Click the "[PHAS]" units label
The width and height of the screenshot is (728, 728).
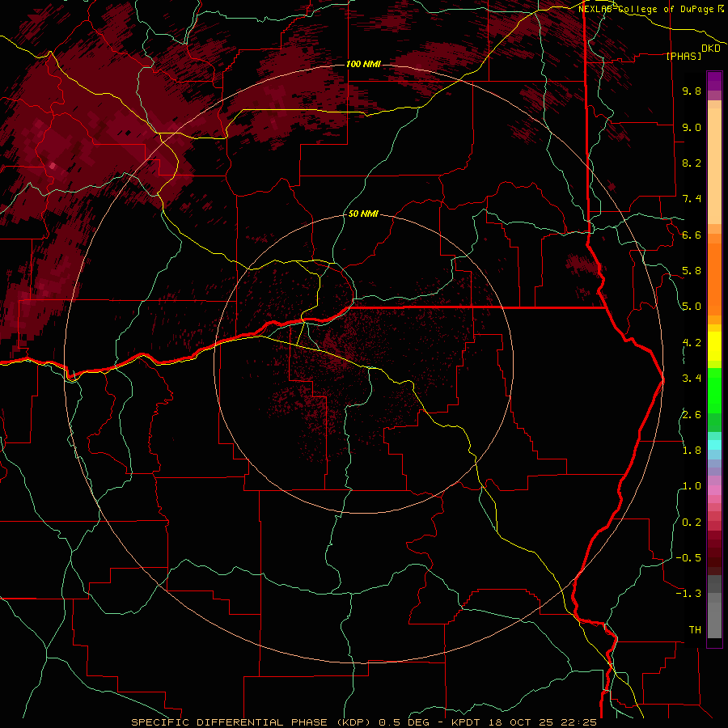pyautogui.click(x=684, y=56)
